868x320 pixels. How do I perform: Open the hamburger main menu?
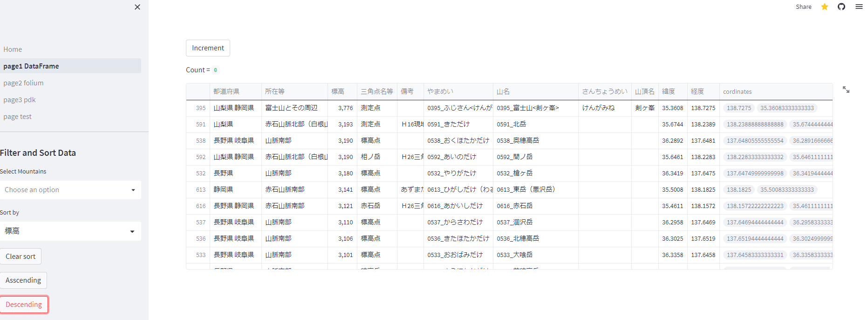pyautogui.click(x=859, y=7)
